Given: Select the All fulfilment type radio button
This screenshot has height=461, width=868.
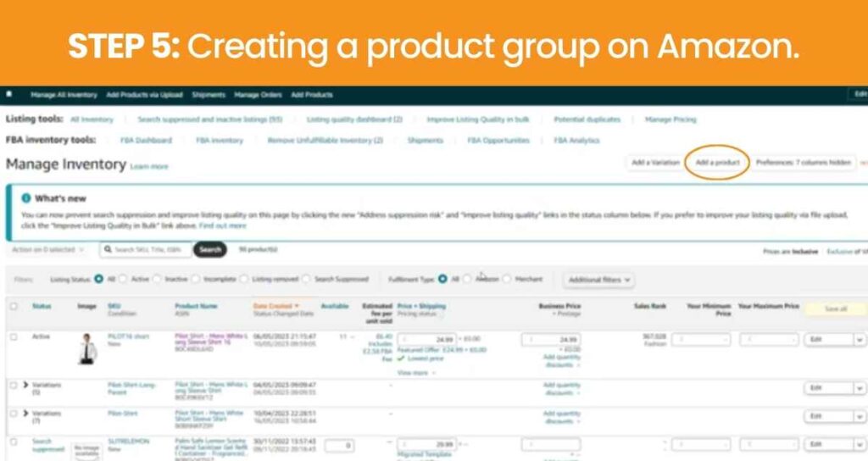Looking at the screenshot, I should (x=442, y=279).
